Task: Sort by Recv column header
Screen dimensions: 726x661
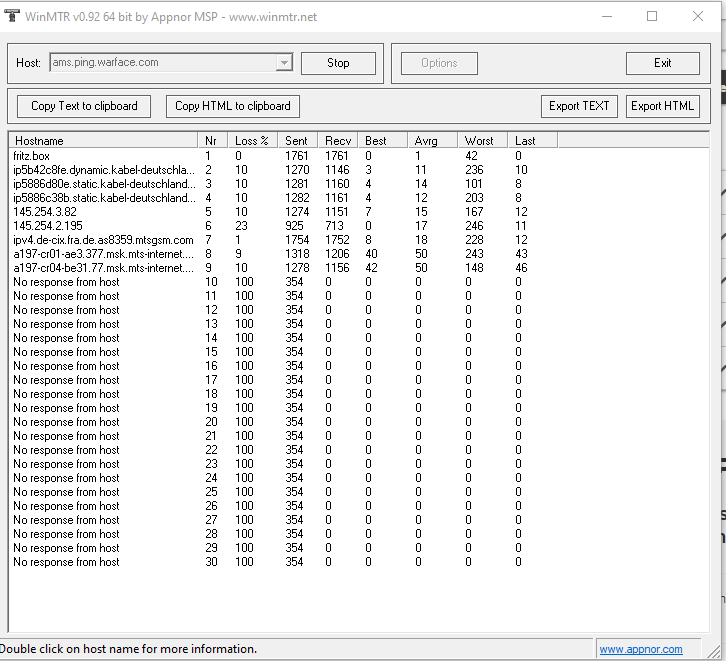Action: coord(338,141)
